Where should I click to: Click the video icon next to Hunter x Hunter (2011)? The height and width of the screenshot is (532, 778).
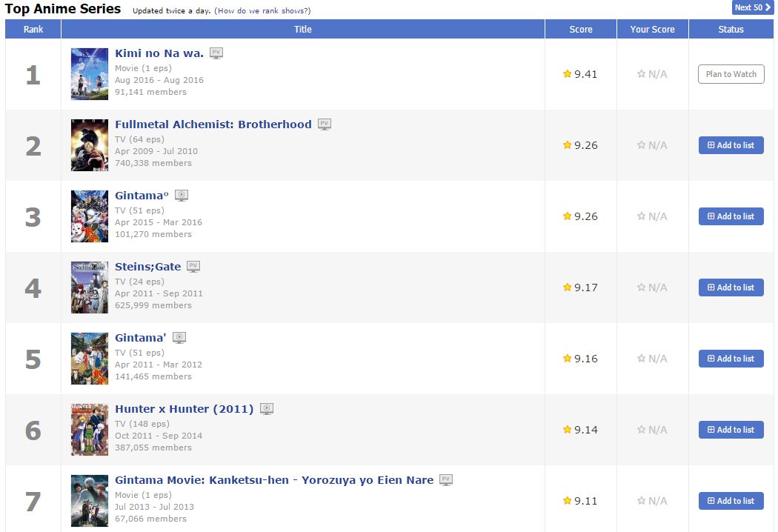(x=267, y=409)
